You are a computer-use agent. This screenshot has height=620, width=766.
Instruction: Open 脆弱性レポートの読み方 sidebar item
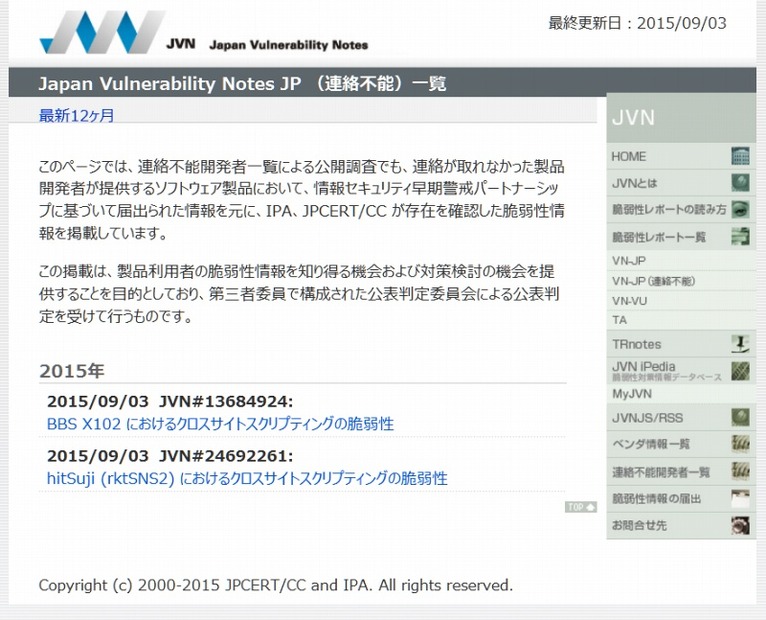681,210
